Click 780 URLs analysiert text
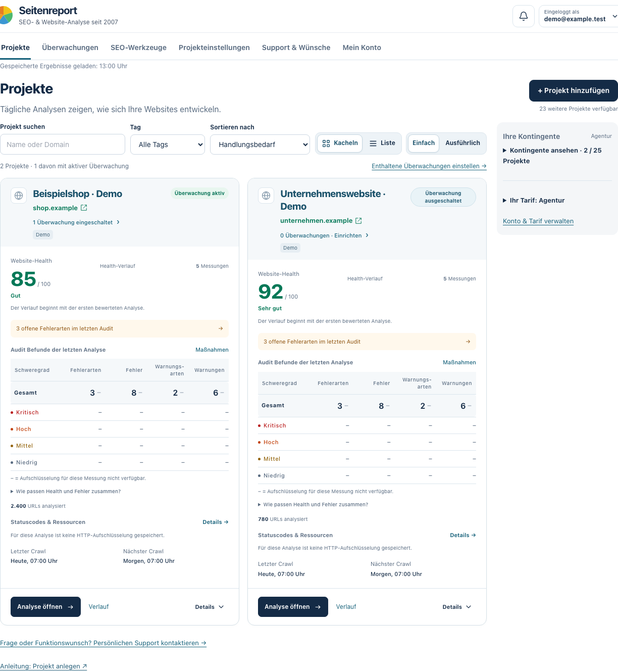 coord(283,519)
